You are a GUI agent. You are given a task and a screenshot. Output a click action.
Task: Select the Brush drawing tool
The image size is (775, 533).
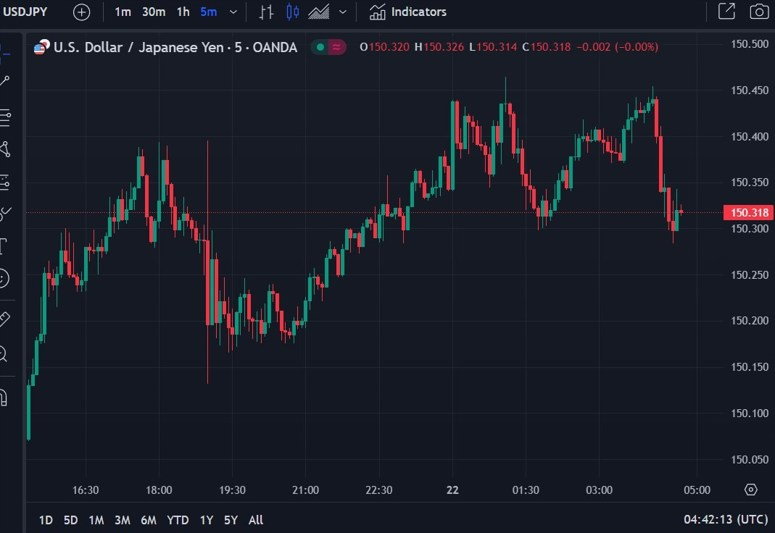click(5, 214)
